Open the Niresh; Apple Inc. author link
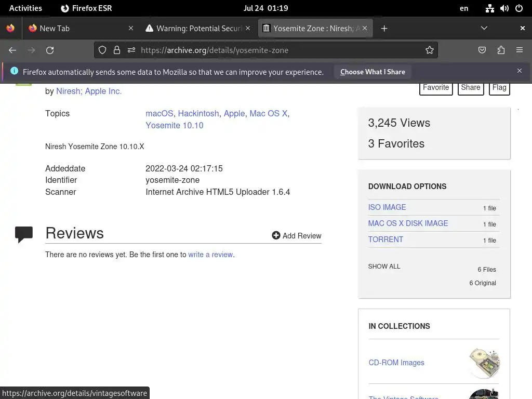The image size is (532, 399). coord(89,91)
